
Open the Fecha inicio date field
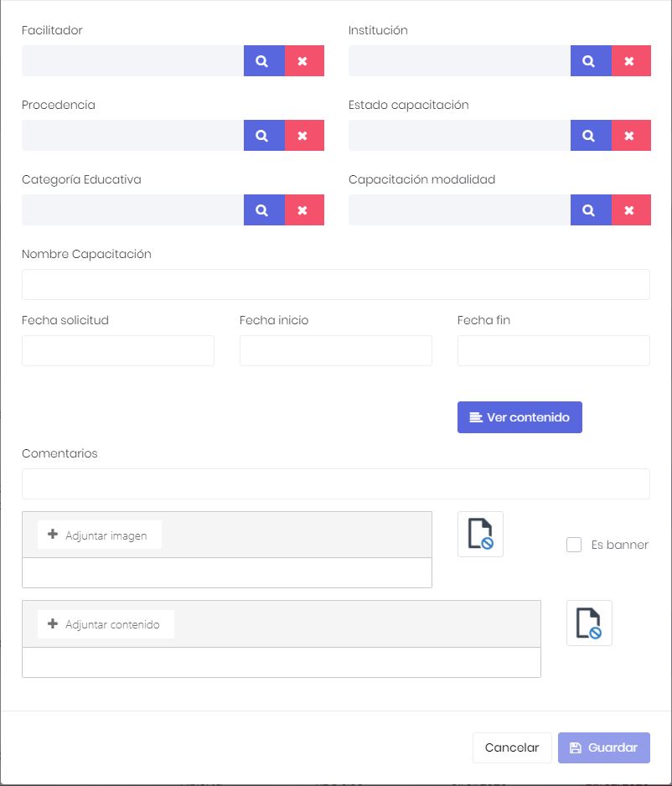click(x=336, y=350)
